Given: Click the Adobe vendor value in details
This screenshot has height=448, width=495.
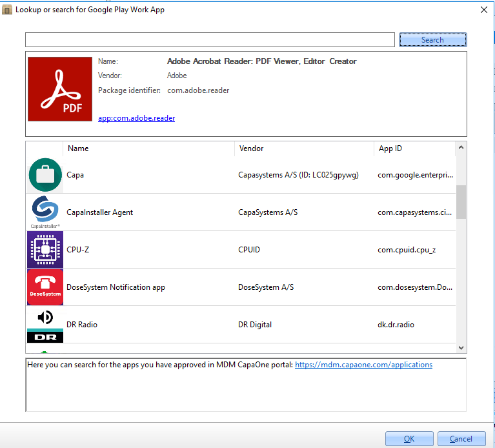Looking at the screenshot, I should [x=177, y=76].
